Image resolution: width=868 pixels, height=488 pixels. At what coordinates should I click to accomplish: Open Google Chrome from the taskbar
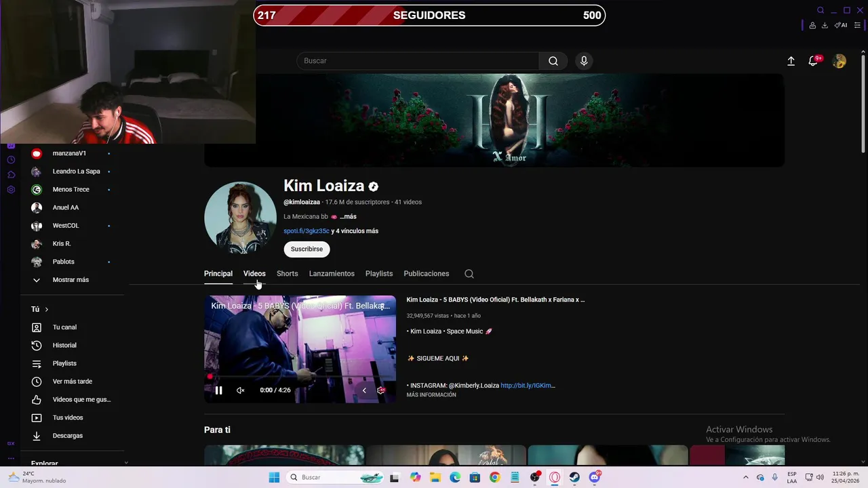(x=494, y=477)
